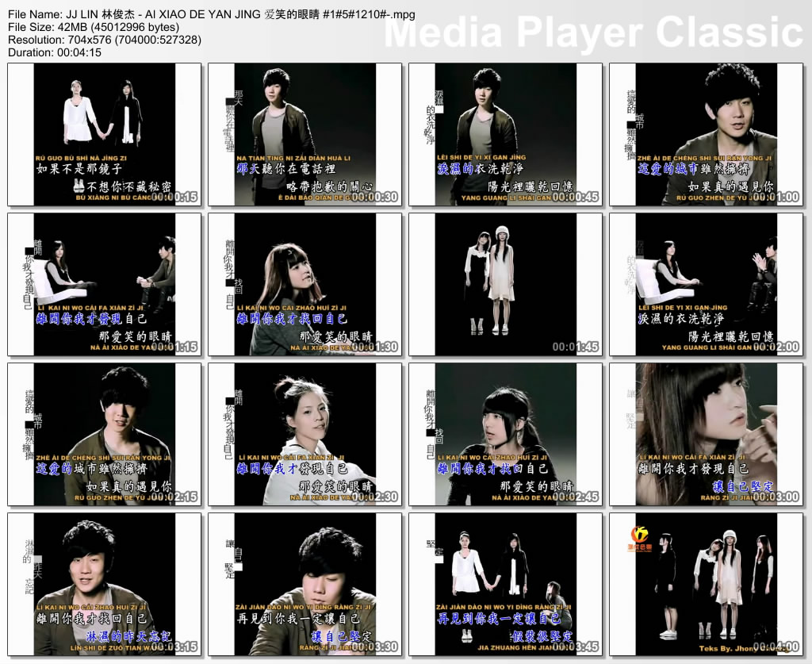Choose the frame marked 00:04:00
Screen dimensions: 812x664
click(707, 584)
